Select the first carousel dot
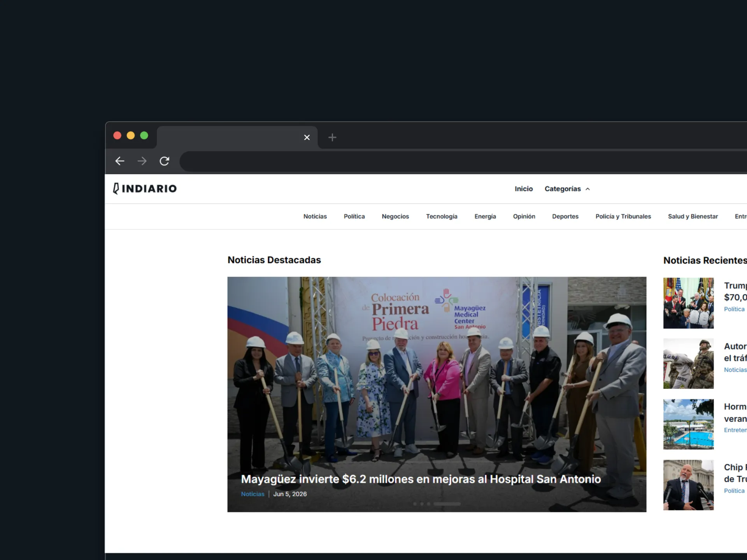 [415, 504]
